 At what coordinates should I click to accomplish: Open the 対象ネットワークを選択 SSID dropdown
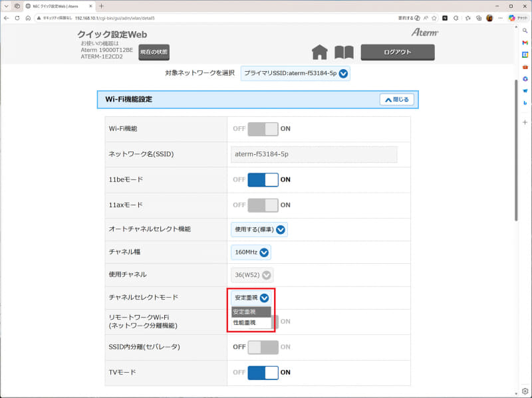point(295,74)
